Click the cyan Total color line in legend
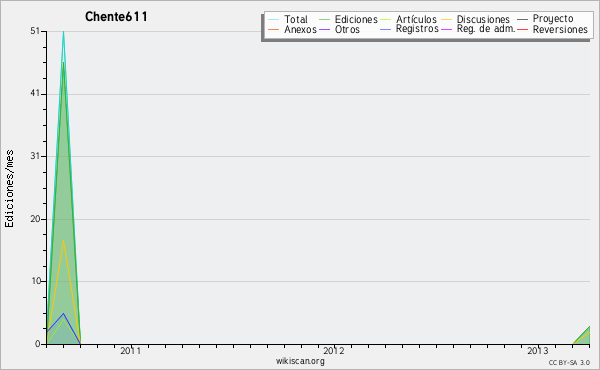 point(274,19)
